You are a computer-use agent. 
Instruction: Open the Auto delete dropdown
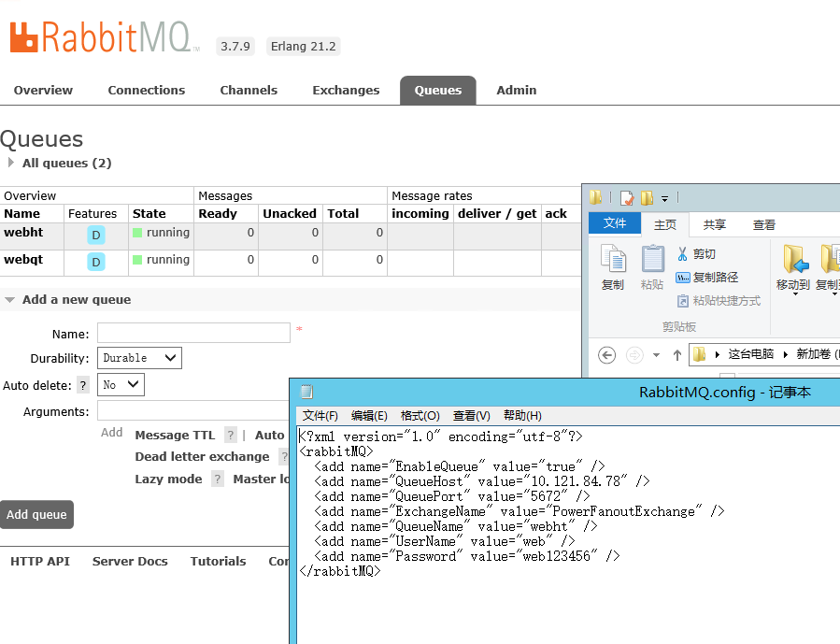coord(121,385)
